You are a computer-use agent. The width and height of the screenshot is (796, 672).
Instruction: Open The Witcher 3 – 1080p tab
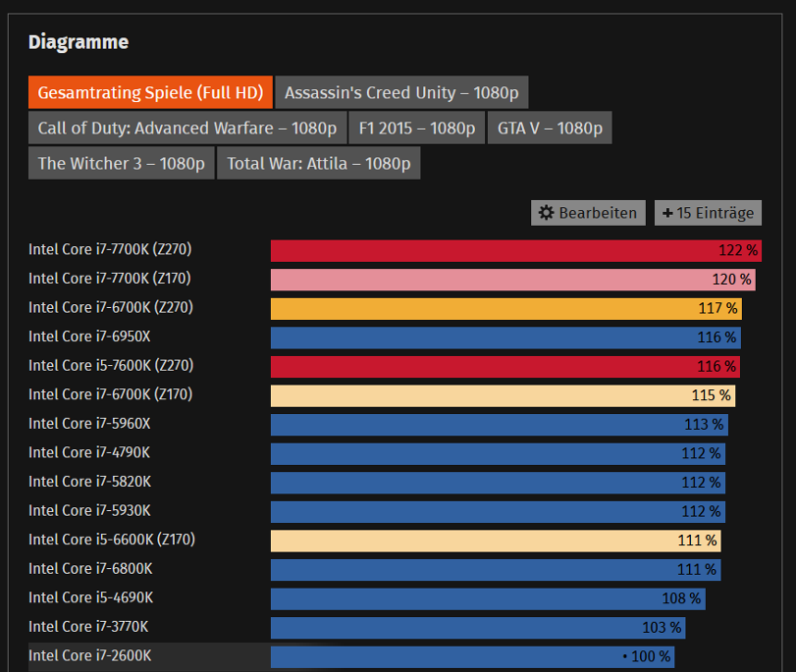point(122,164)
